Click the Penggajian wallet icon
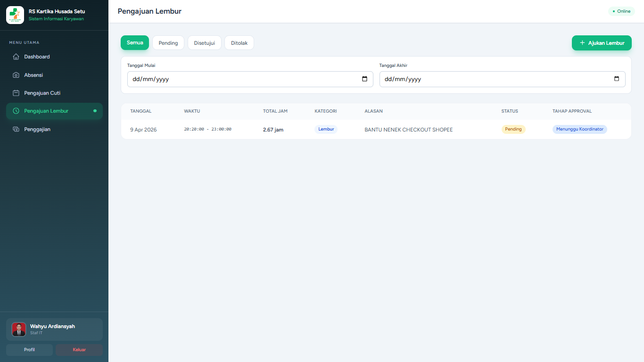Image resolution: width=644 pixels, height=362 pixels. (16, 129)
